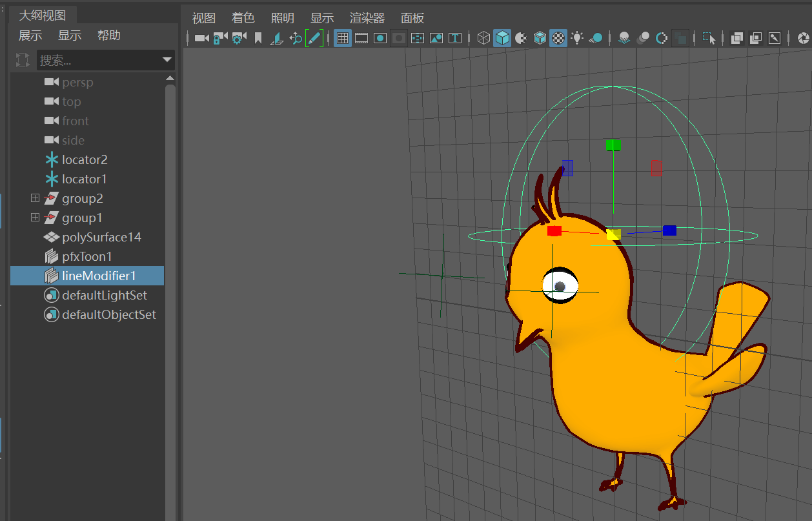The width and height of the screenshot is (812, 521).
Task: Click the yellow center manipulator handle
Action: [x=613, y=234]
